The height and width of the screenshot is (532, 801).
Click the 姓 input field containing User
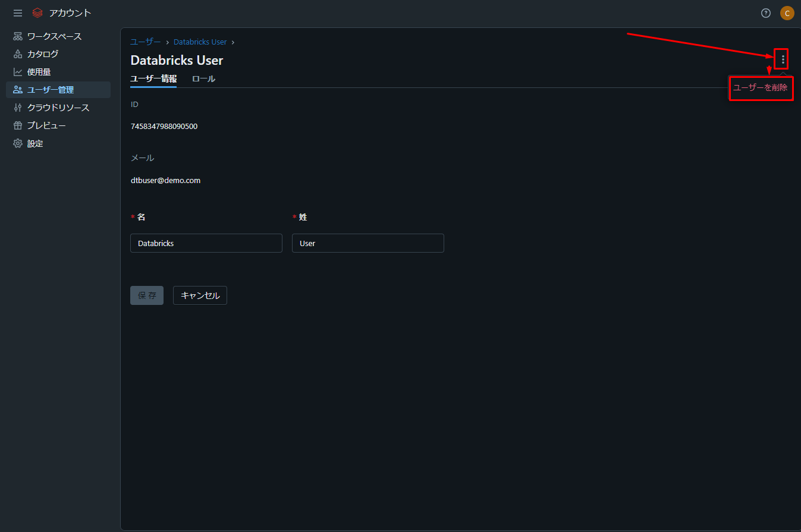[x=367, y=243]
